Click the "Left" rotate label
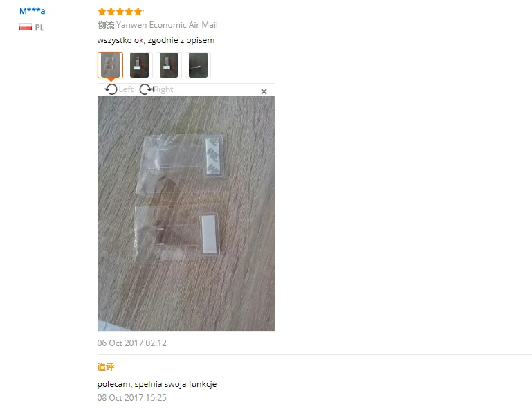532x409 pixels. [126, 89]
